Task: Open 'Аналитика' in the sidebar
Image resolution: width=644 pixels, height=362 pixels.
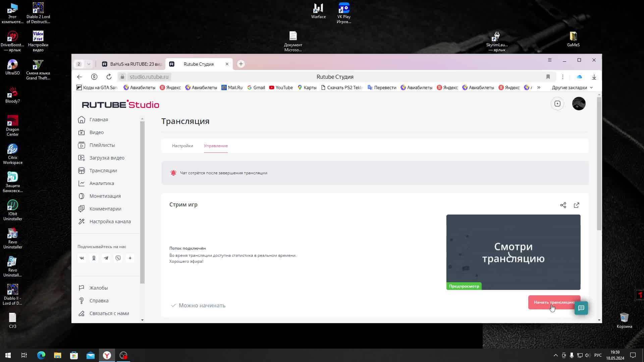Action: click(102, 183)
